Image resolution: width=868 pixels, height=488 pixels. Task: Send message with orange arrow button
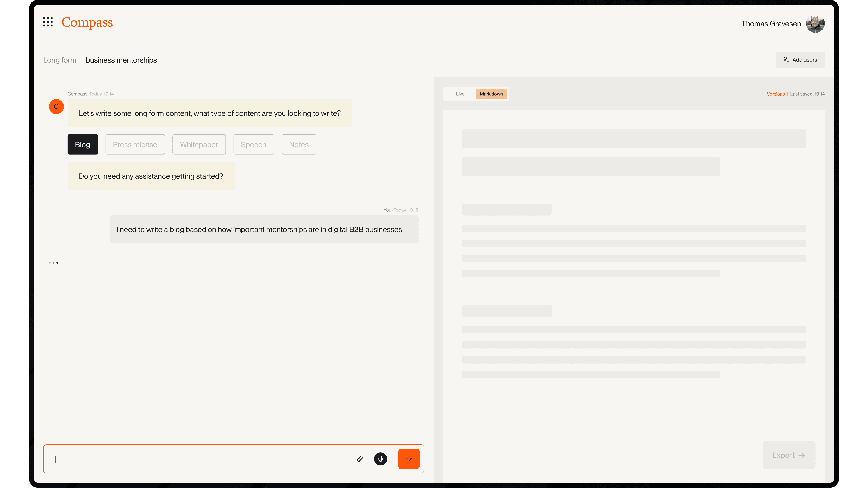coord(409,459)
